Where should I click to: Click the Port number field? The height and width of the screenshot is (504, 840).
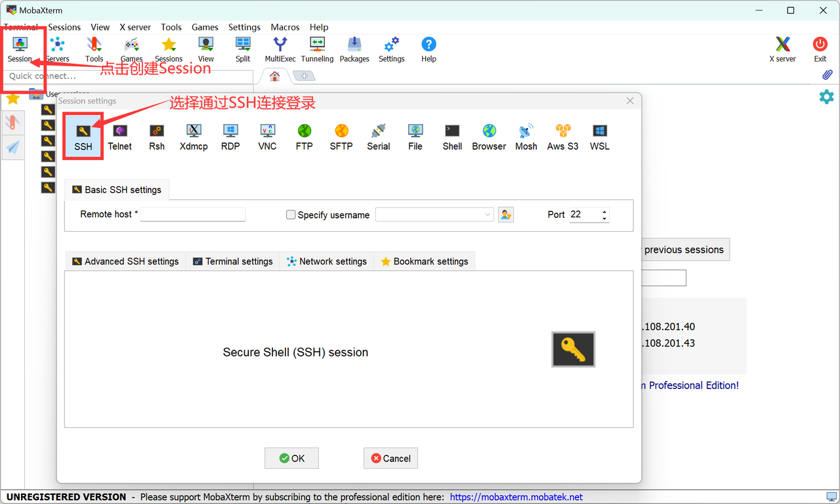(584, 215)
